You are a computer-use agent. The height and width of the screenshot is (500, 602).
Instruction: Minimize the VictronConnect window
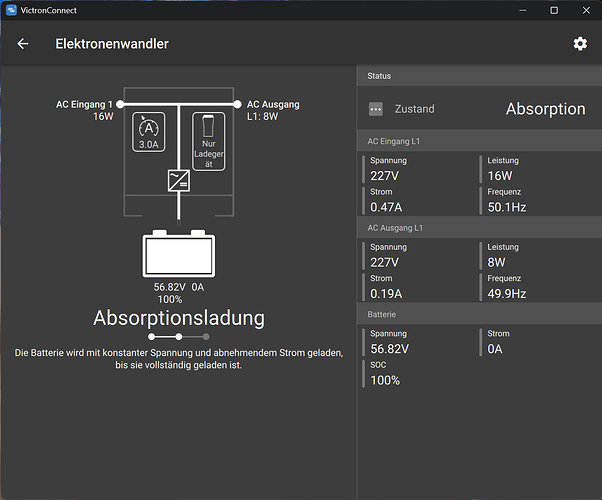pos(523,10)
